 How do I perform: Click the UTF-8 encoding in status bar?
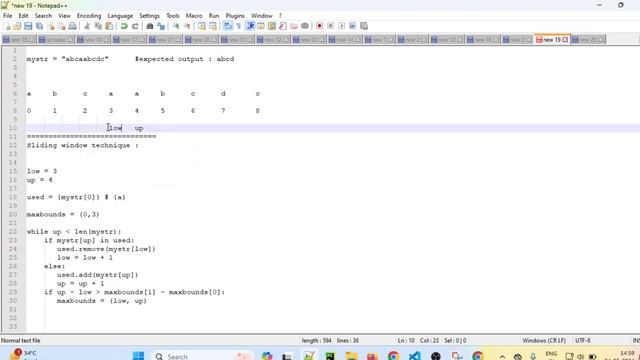pos(583,340)
